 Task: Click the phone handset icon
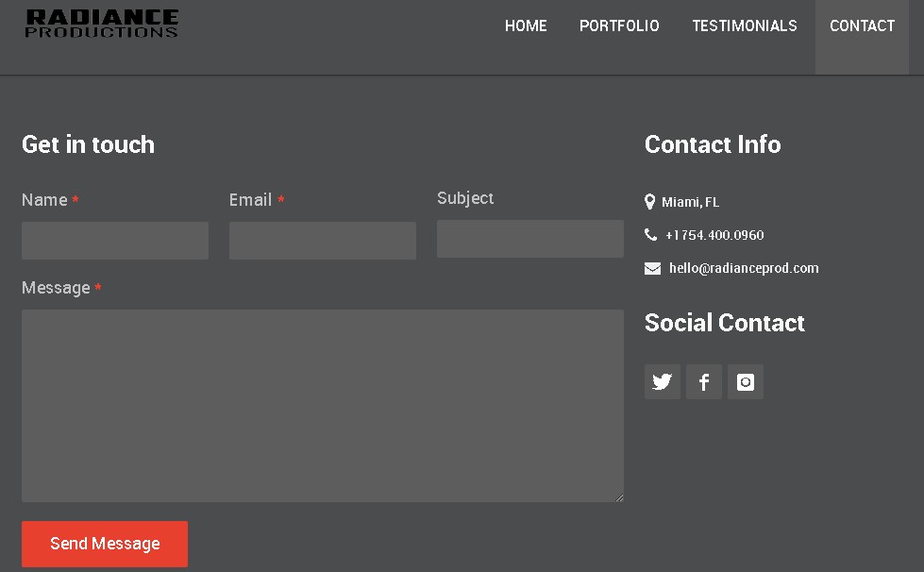pos(651,235)
